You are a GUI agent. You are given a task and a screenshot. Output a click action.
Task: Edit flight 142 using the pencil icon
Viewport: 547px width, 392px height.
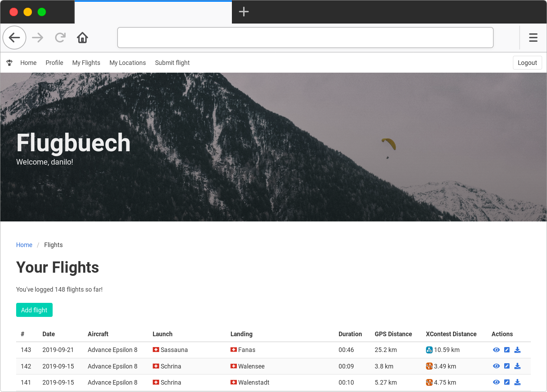(x=507, y=366)
